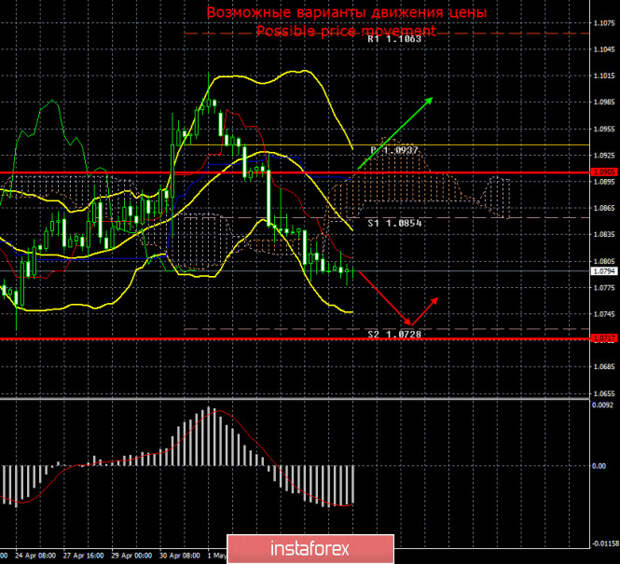Click the upper red horizontal level price tag

(604, 172)
